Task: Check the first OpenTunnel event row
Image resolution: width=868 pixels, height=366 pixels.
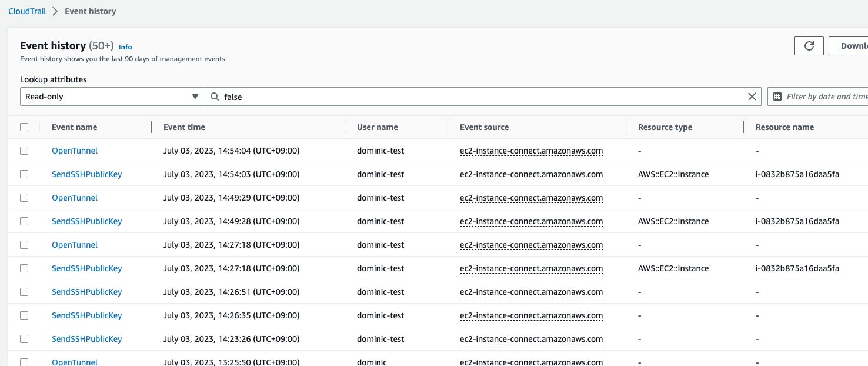Action: click(x=24, y=151)
